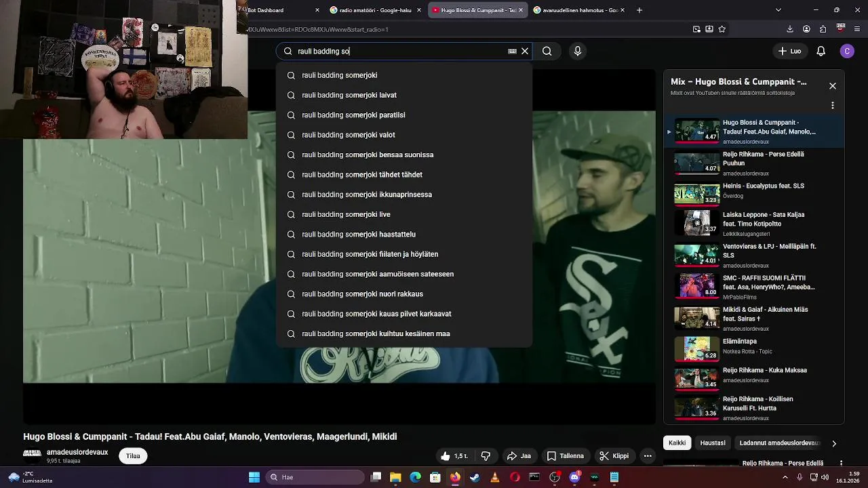Select suggestion kuihtuu kesäinen maa
868x488 pixels.
404,333
